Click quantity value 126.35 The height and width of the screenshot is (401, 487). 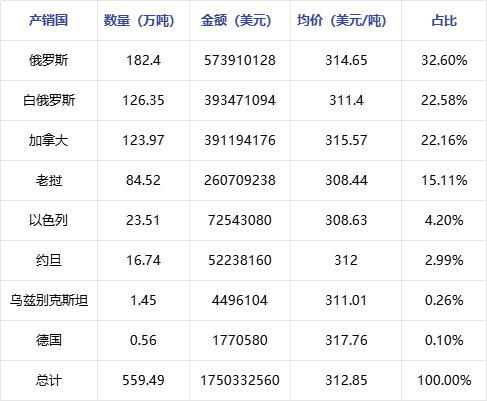point(143,100)
